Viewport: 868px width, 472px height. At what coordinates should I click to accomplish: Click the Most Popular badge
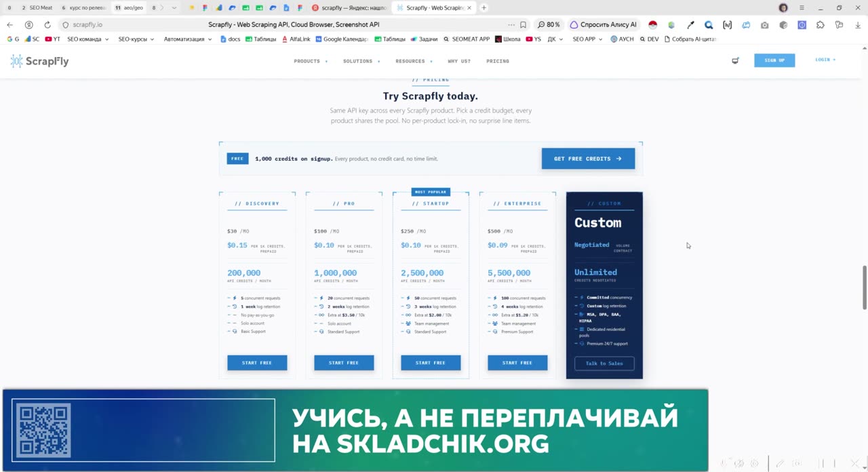430,192
